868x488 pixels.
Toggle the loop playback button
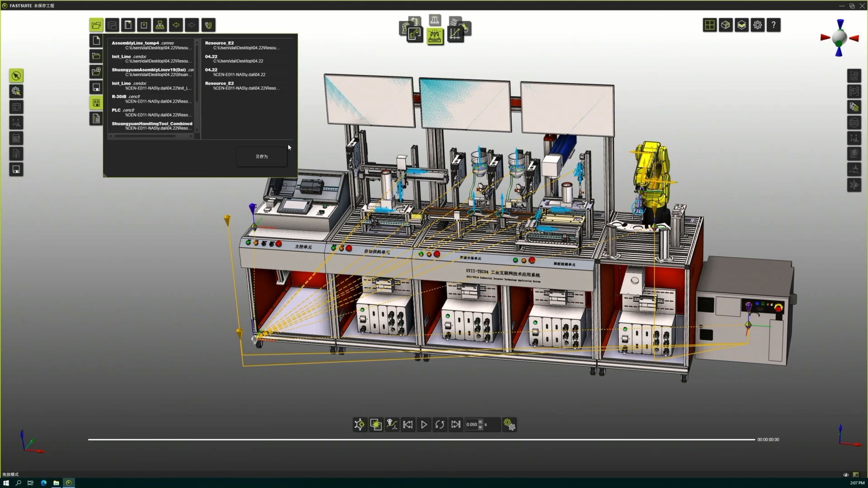[x=440, y=424]
